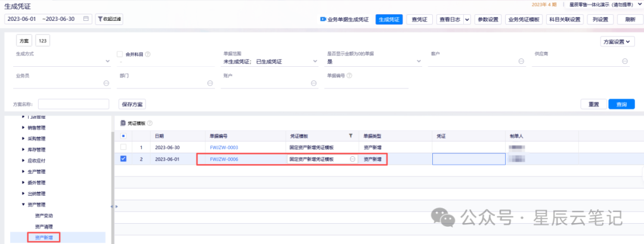Viewport: 644px width, 244px height.
Task: Click the 业务员 lookup ellipsis icon
Action: coord(106,83)
